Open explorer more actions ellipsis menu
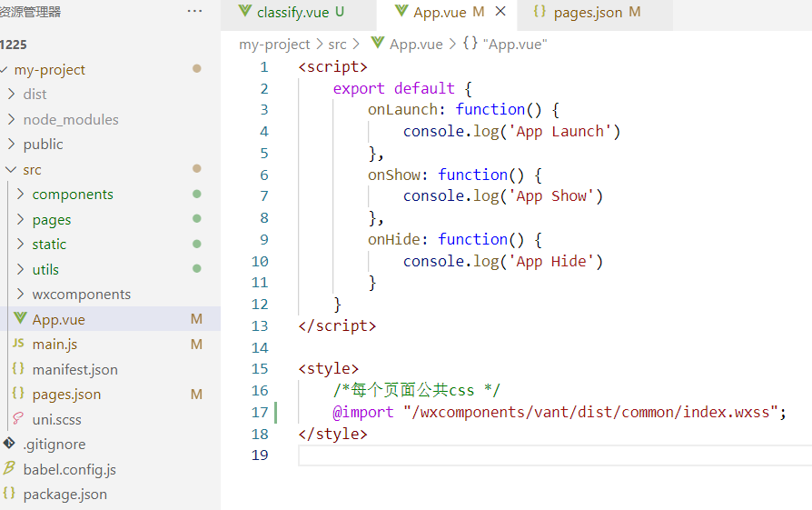812x510 pixels. click(194, 11)
